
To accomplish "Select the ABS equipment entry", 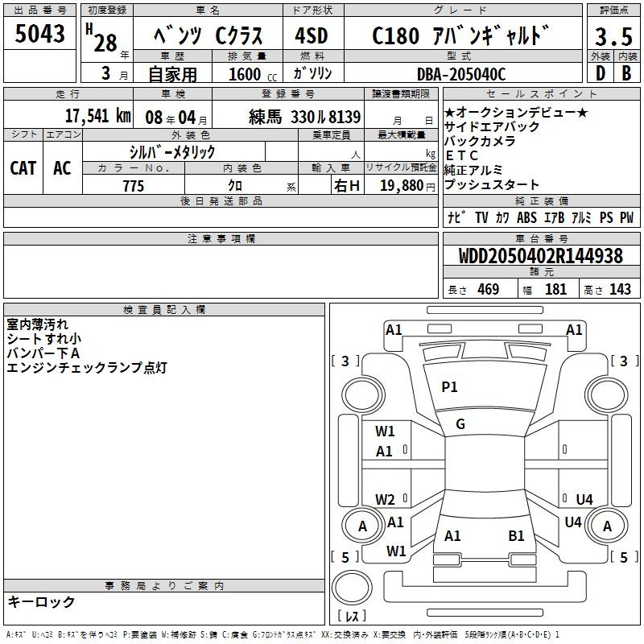I will [526, 217].
